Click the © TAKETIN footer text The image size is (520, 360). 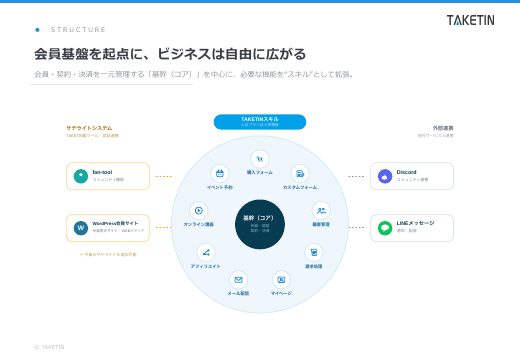[49, 347]
